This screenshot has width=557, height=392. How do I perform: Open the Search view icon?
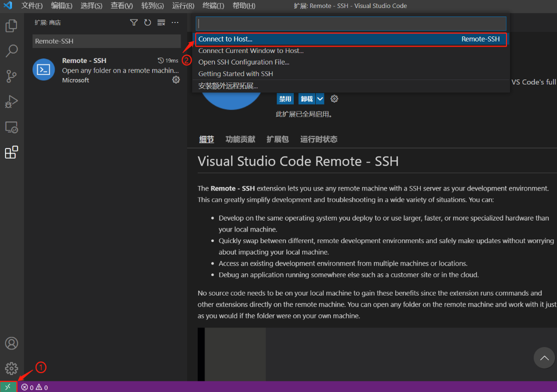[12, 50]
